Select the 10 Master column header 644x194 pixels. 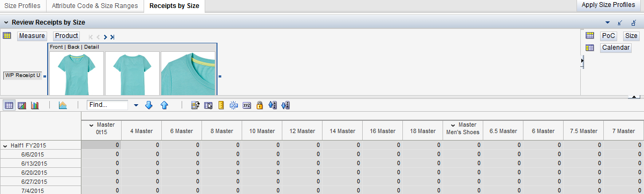[262, 131]
